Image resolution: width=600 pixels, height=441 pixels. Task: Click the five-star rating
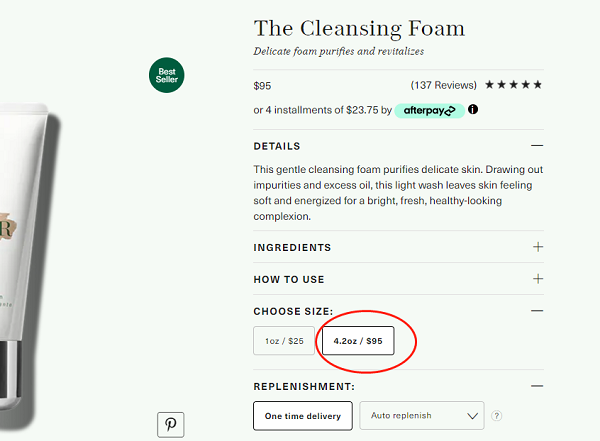[513, 85]
